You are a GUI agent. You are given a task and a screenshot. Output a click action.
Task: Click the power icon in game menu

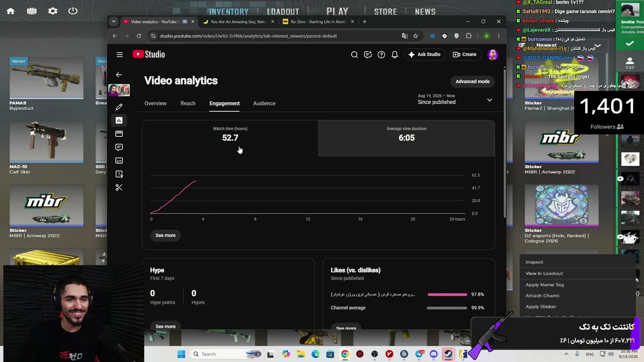[73, 11]
